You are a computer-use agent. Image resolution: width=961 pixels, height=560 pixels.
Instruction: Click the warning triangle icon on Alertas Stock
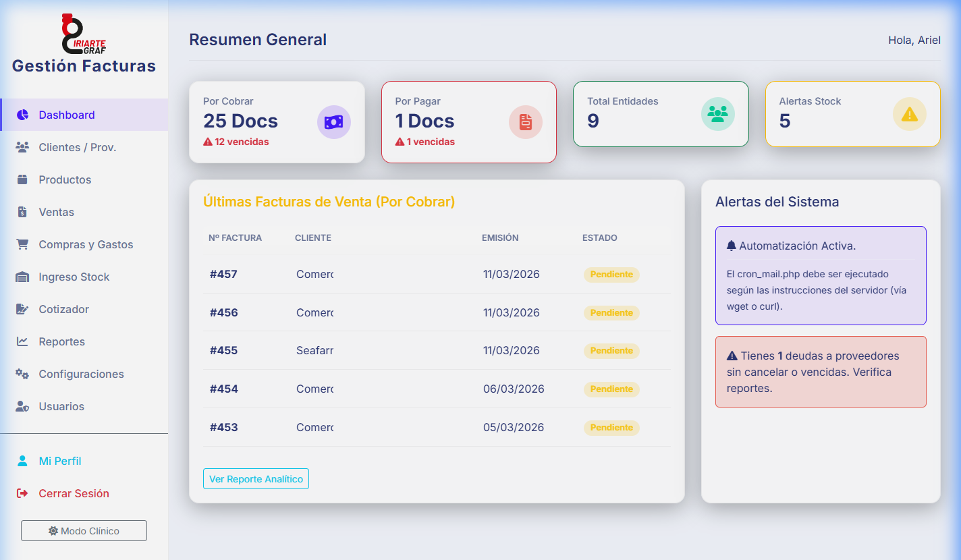[910, 114]
